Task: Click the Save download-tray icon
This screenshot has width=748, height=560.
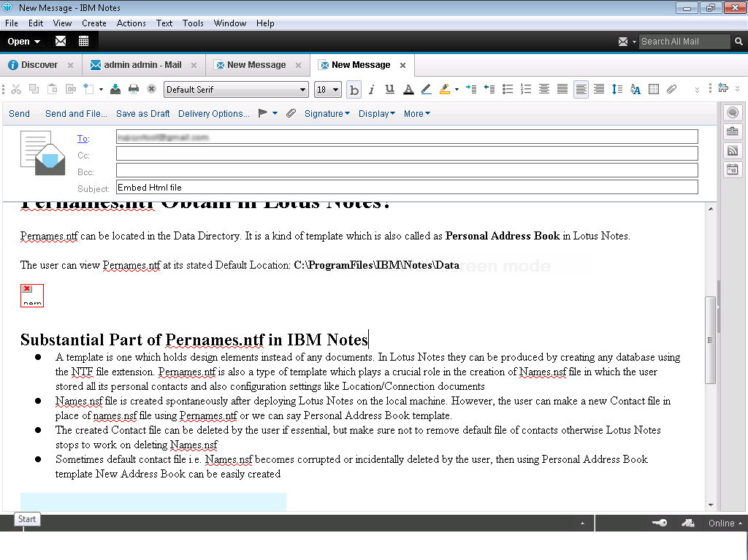Action: point(115,89)
